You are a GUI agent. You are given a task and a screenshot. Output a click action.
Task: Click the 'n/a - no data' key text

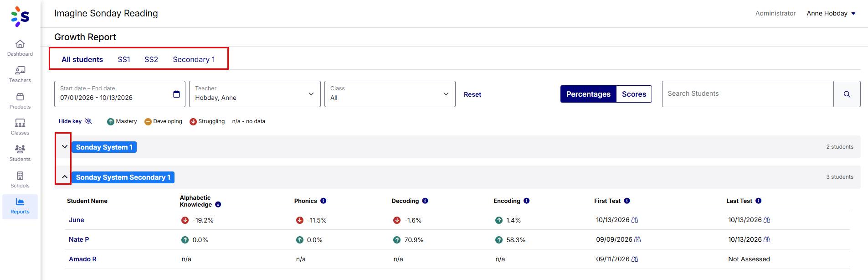coord(249,121)
